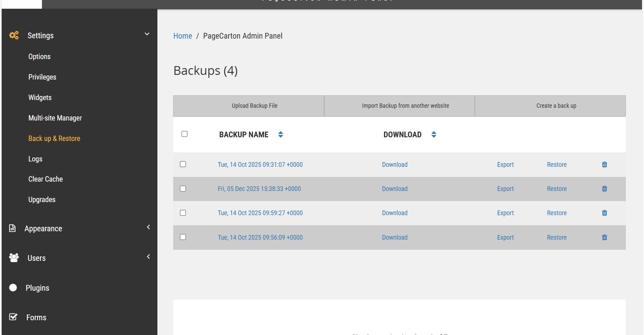
Task: Collapse the Settings menu chevron
Action: [147, 34]
